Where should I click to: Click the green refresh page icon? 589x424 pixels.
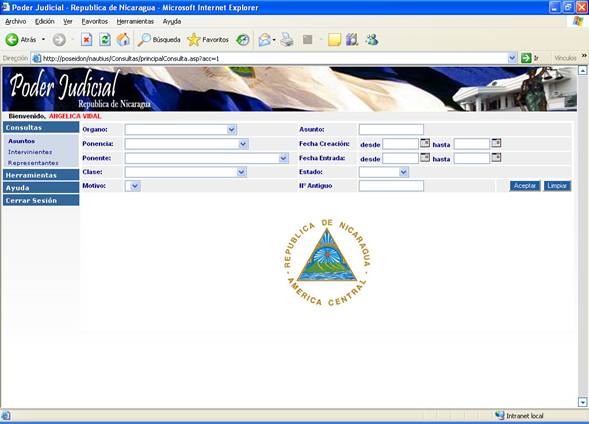tap(105, 39)
